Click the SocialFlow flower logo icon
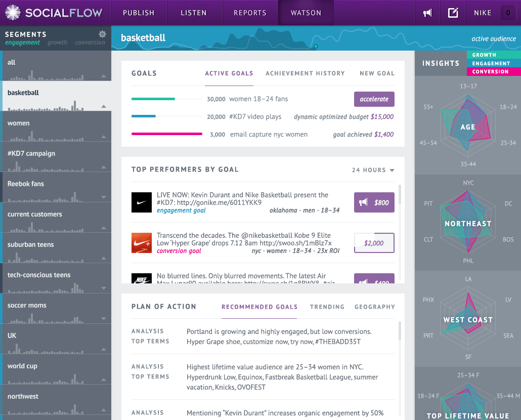This screenshot has width=521, height=420. pyautogui.click(x=13, y=13)
